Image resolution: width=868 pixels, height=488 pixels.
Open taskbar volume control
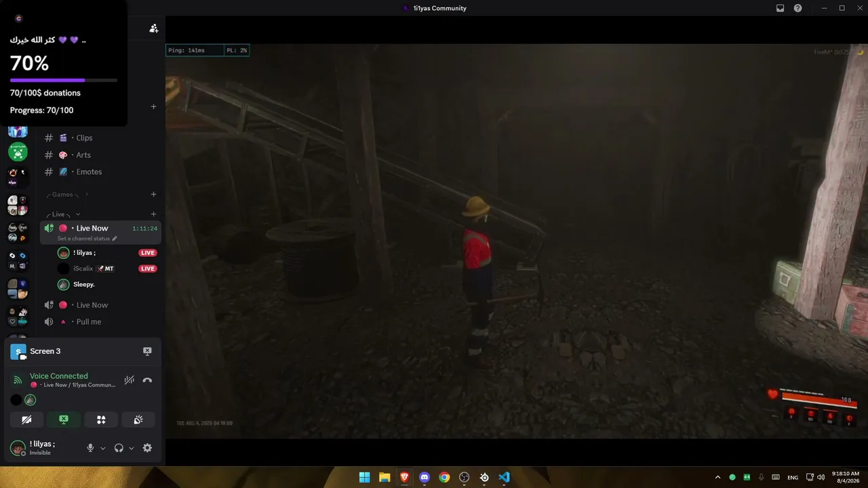coord(821,477)
